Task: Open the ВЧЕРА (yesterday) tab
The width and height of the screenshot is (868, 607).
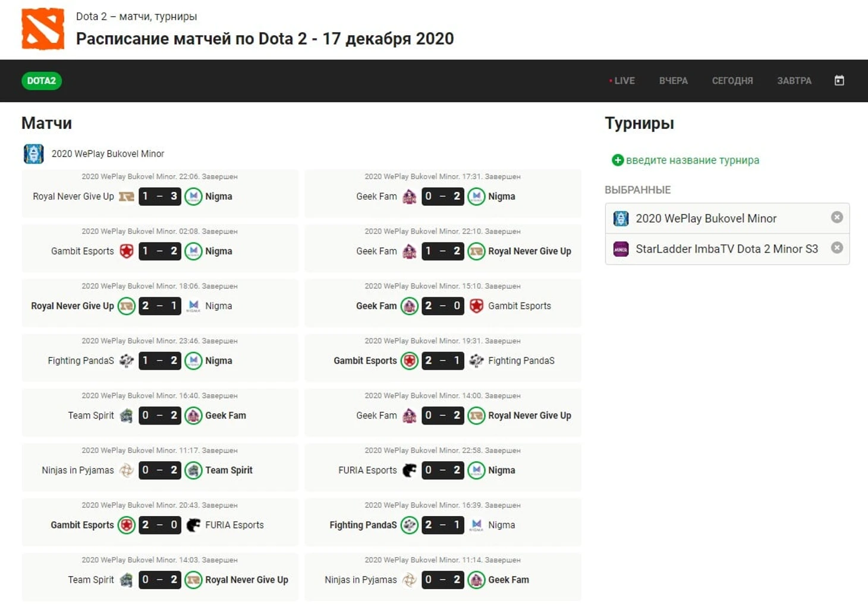Action: click(x=673, y=81)
